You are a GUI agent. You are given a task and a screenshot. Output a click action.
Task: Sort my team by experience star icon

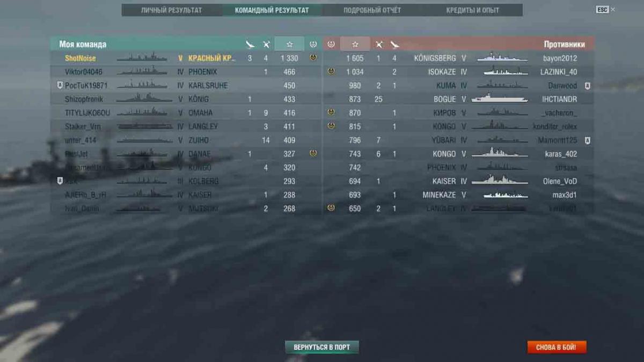pos(289,45)
